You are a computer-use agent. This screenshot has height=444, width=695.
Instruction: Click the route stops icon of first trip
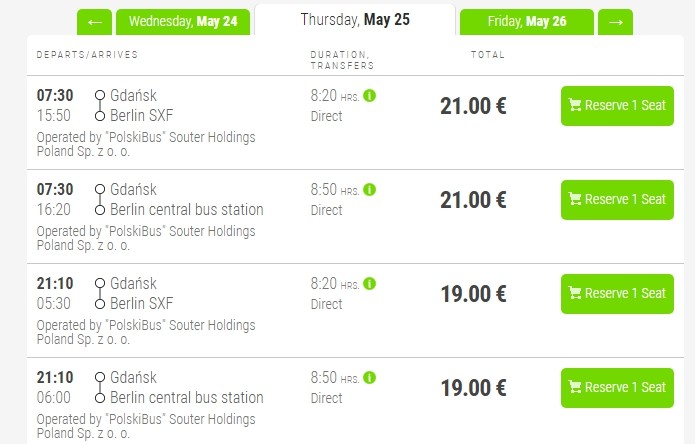(99, 106)
